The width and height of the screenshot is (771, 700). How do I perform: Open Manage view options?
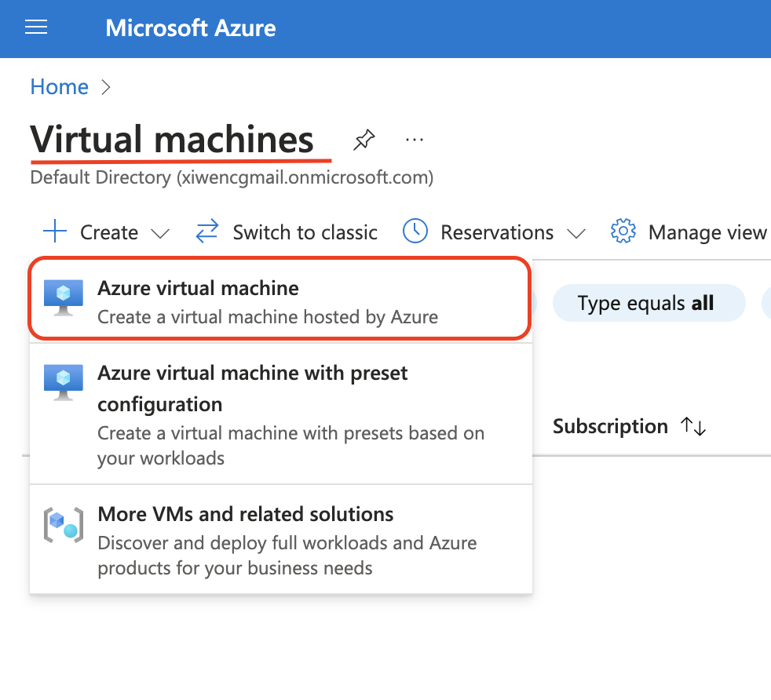707,232
